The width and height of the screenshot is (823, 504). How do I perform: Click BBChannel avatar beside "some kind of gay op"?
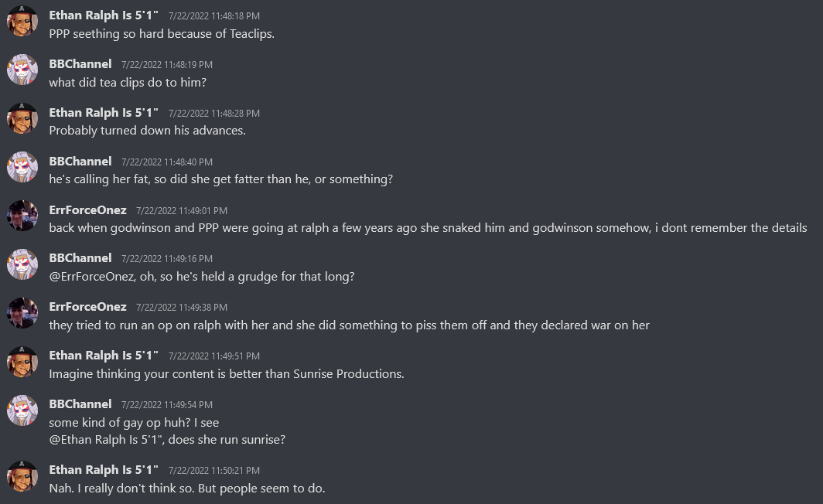point(22,410)
